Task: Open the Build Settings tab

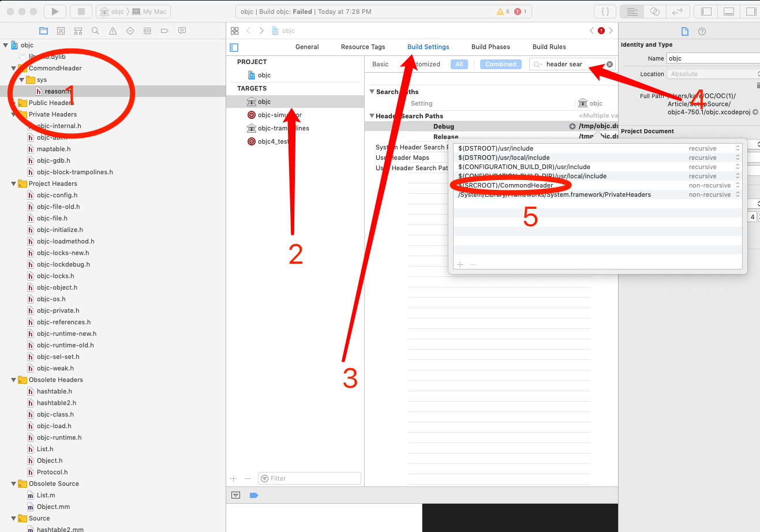Action: point(428,47)
